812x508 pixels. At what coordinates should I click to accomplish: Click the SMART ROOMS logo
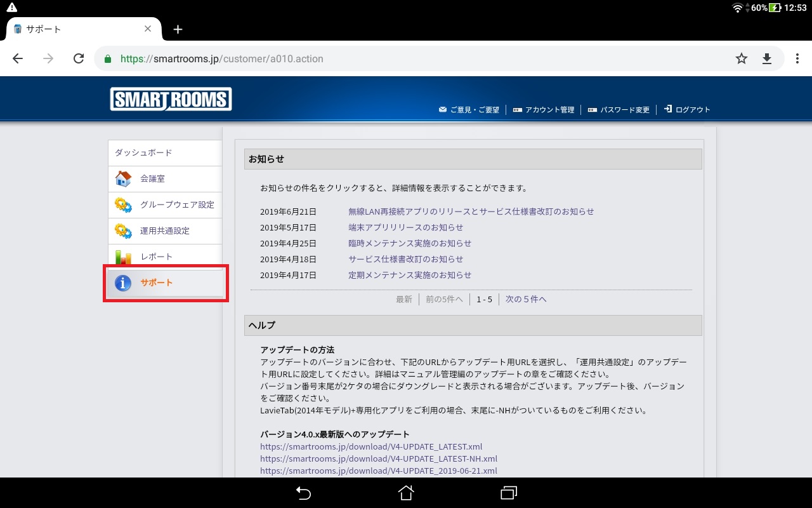coord(171,99)
